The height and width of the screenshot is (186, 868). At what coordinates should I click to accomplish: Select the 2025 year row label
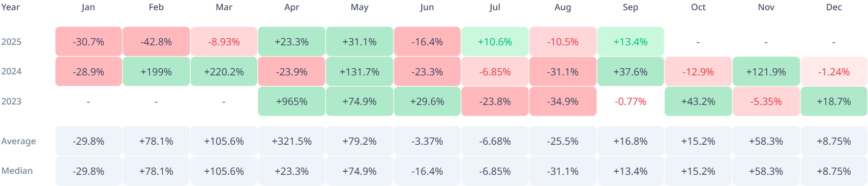(11, 42)
